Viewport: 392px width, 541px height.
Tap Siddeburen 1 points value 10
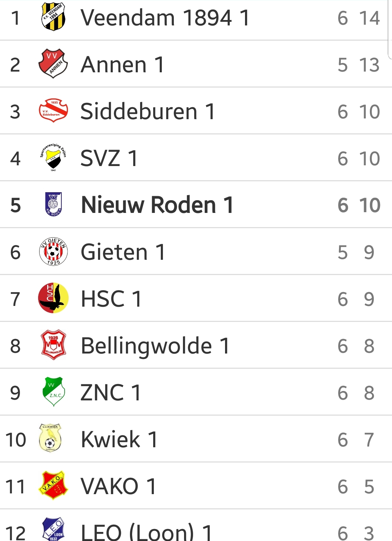[x=369, y=112]
